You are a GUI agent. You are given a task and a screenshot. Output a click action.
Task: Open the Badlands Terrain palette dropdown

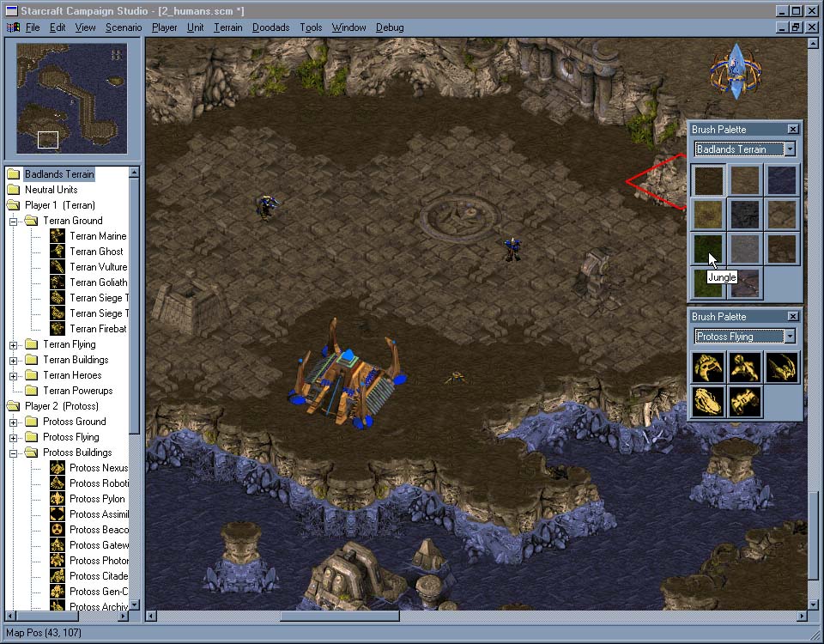789,149
